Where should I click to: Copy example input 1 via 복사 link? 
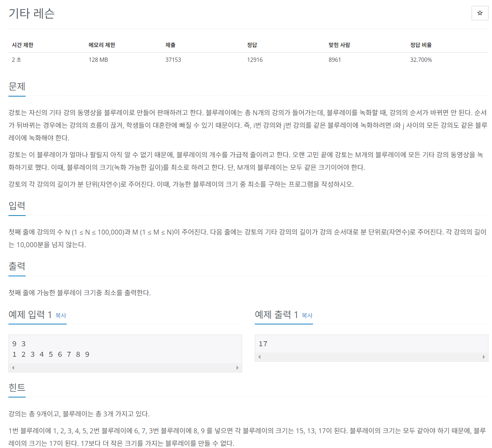pos(61,315)
